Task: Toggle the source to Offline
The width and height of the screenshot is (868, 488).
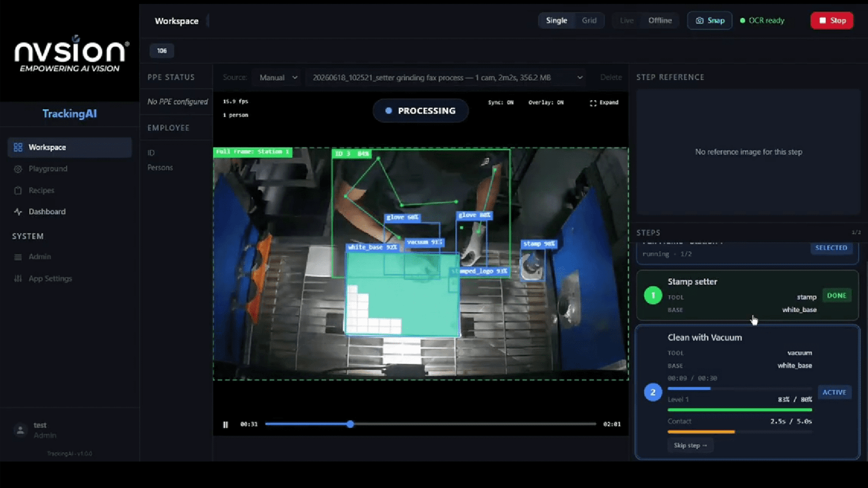Action: (660, 21)
